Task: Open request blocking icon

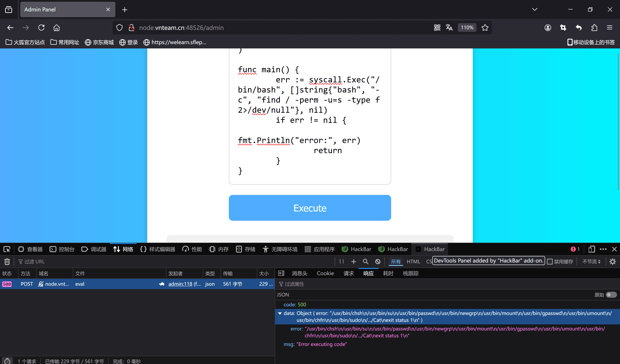Action: (x=378, y=261)
